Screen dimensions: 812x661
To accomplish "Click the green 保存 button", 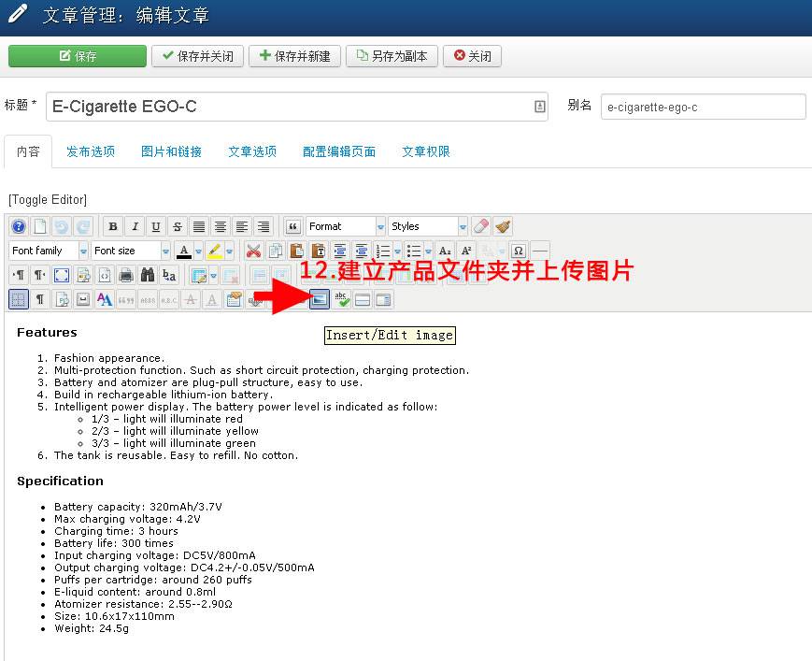I will pyautogui.click(x=77, y=56).
